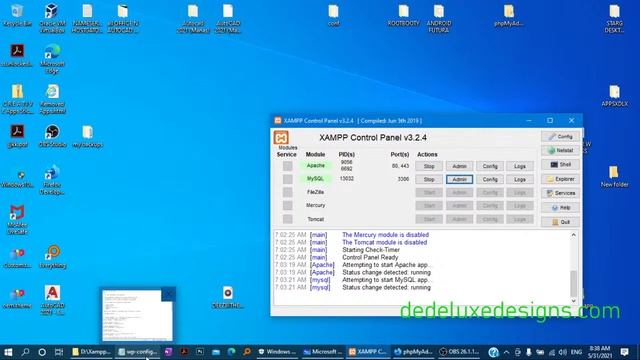View FileZilla Logs

520,193
